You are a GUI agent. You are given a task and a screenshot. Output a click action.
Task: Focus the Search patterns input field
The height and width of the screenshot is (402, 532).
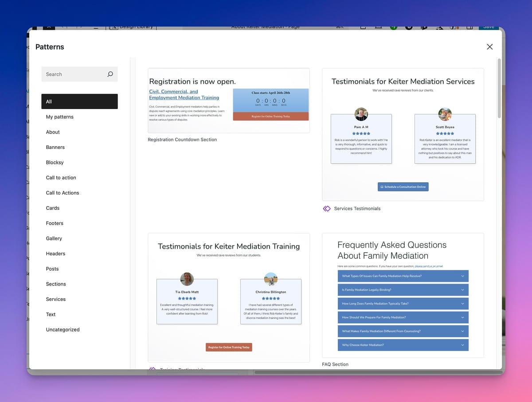pyautogui.click(x=73, y=74)
